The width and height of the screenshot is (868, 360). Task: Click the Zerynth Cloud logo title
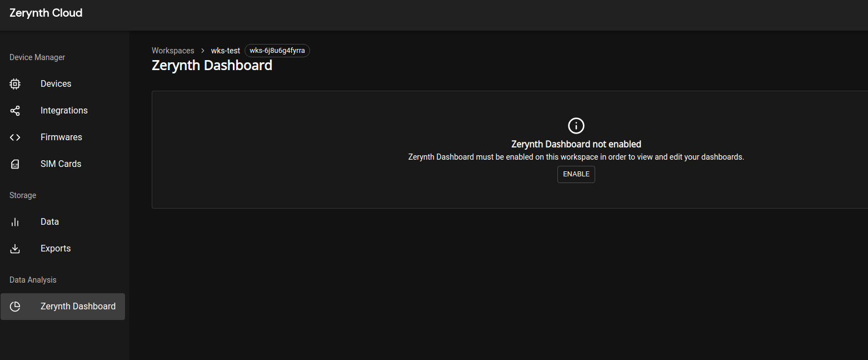[x=46, y=13]
